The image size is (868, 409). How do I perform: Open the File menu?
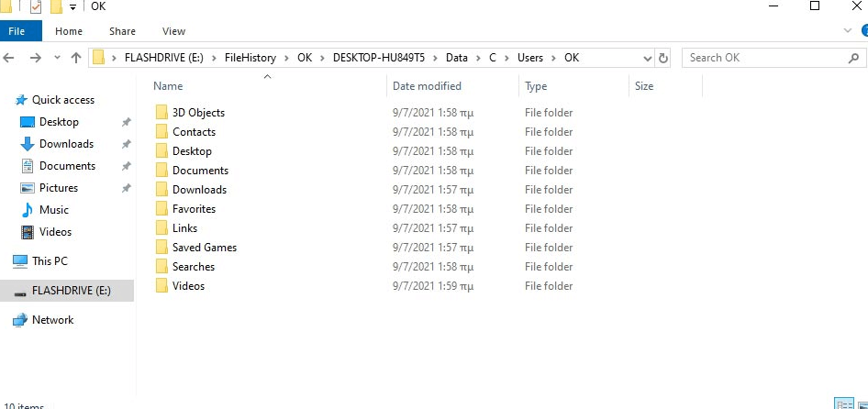point(17,31)
